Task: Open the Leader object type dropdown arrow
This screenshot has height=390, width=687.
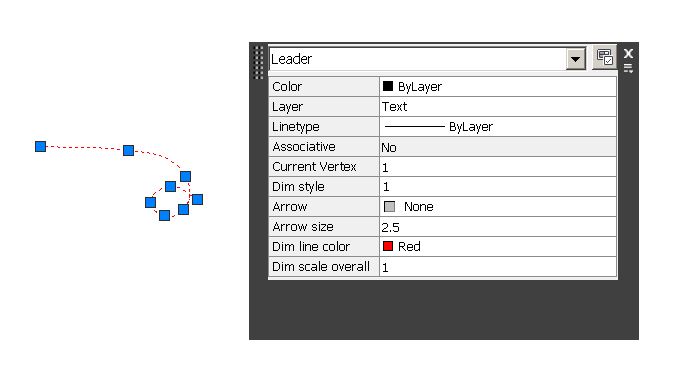Action: tap(575, 58)
